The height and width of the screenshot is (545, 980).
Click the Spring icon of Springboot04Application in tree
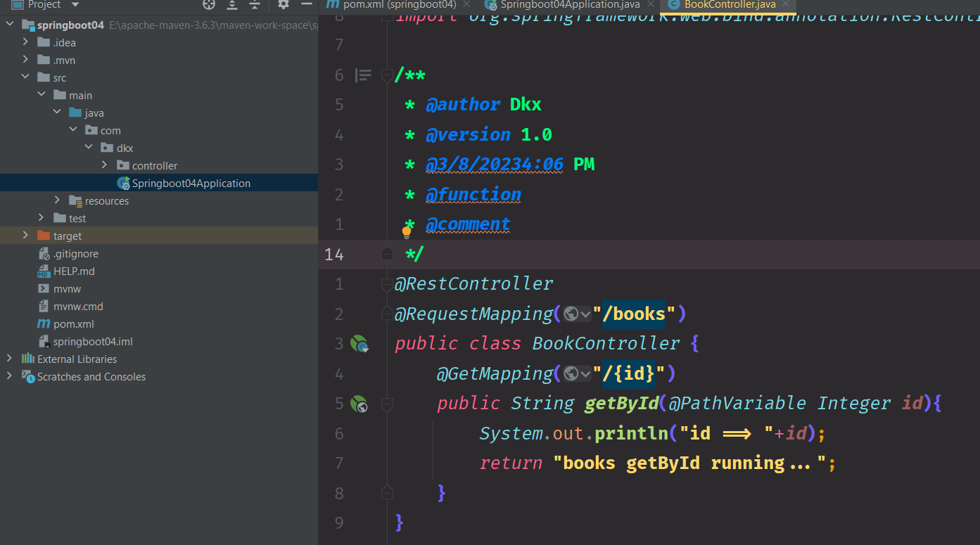124,184
